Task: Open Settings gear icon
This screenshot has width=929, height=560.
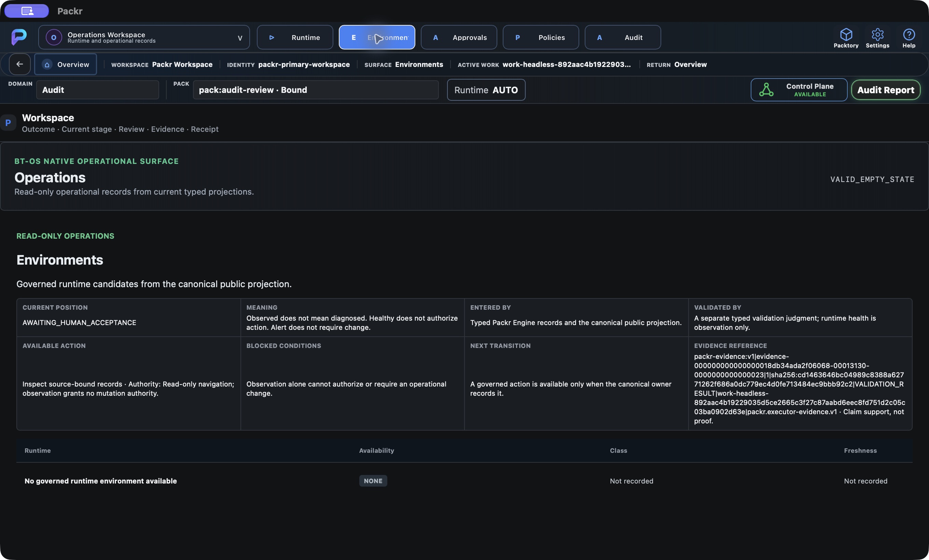Action: 877,34
